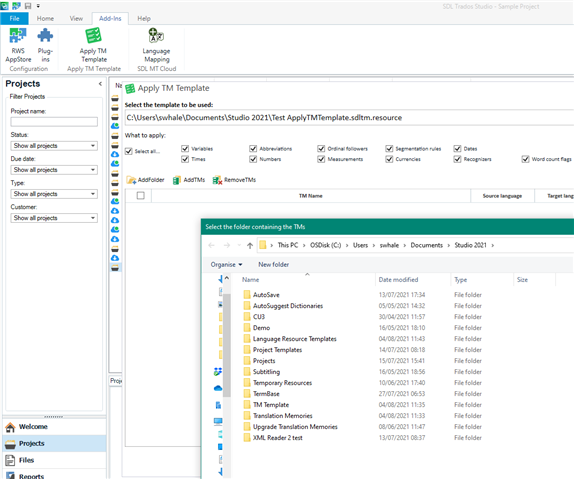The image size is (574, 479).
Task: Expand breadcrumb arrow after Documents
Action: point(448,245)
